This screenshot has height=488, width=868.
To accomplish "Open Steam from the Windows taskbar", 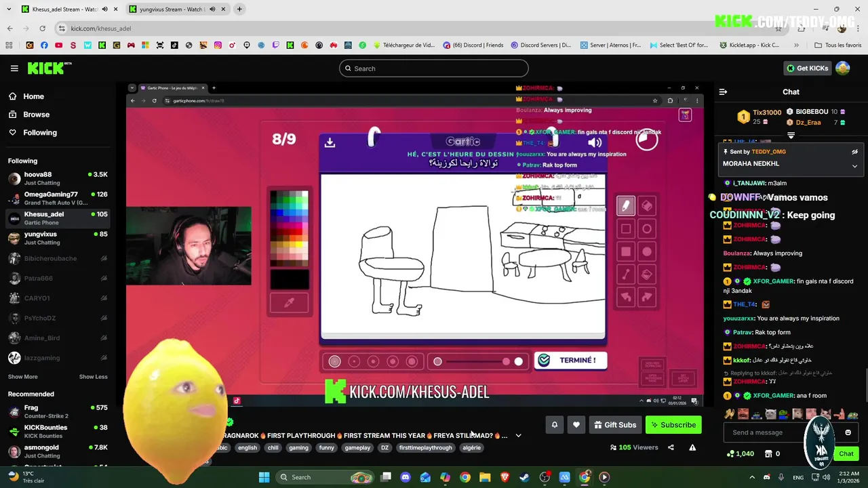I will 525,477.
